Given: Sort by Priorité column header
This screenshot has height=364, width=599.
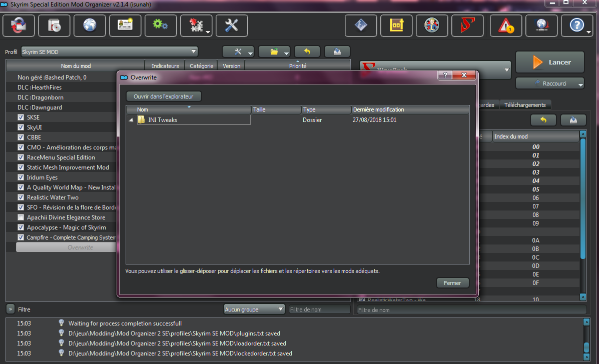Looking at the screenshot, I should [298, 65].
